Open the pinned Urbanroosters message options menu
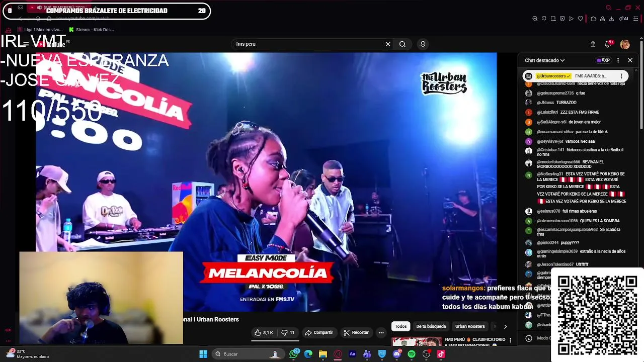This screenshot has width=644, height=362. point(621,76)
